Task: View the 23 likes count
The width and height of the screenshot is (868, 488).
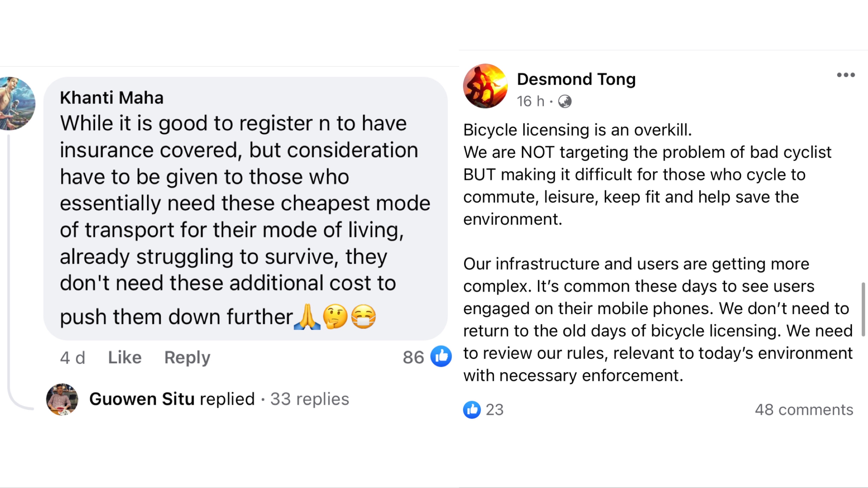Action: 494,410
